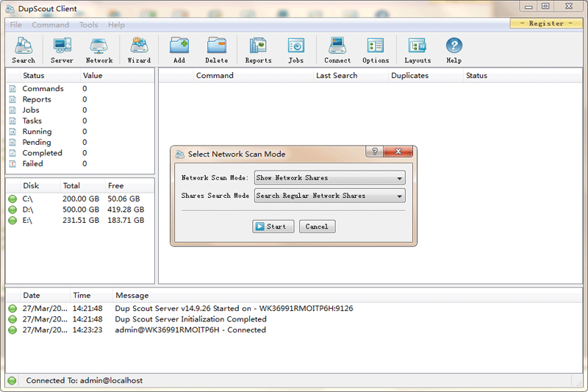The image size is (588, 392).
Task: Open the Reports toolbar icon
Action: point(258,50)
